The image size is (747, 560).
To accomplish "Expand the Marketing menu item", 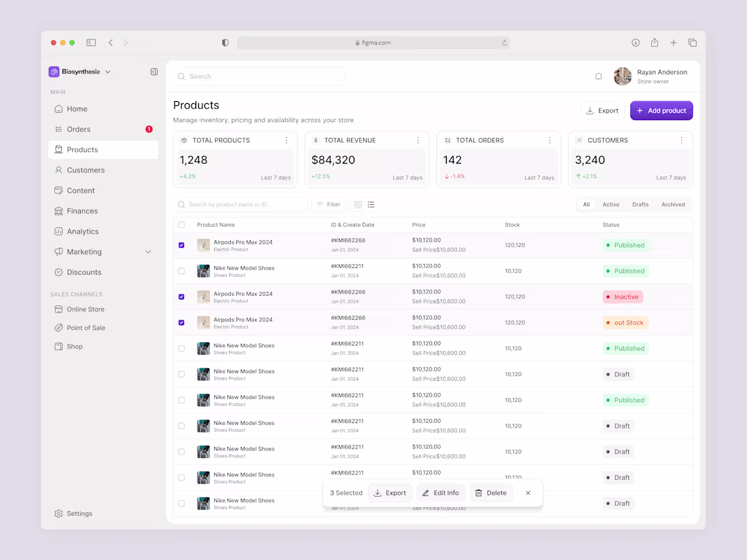I will [147, 251].
